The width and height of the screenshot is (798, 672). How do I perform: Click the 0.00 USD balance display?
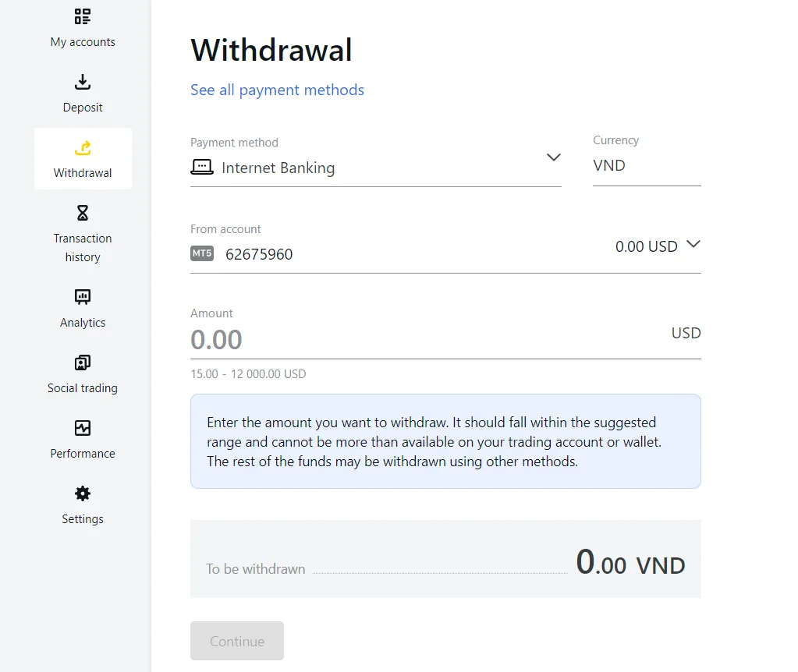pyautogui.click(x=646, y=246)
